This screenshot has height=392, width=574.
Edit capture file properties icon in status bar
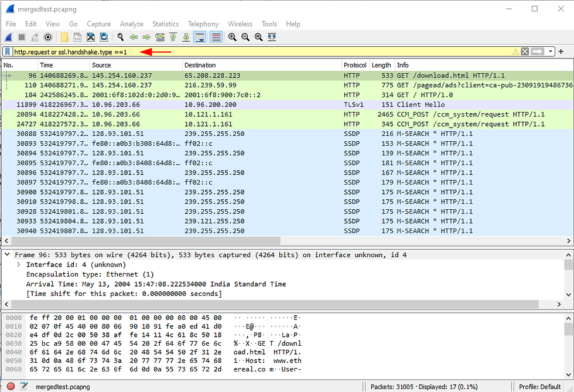(x=24, y=386)
